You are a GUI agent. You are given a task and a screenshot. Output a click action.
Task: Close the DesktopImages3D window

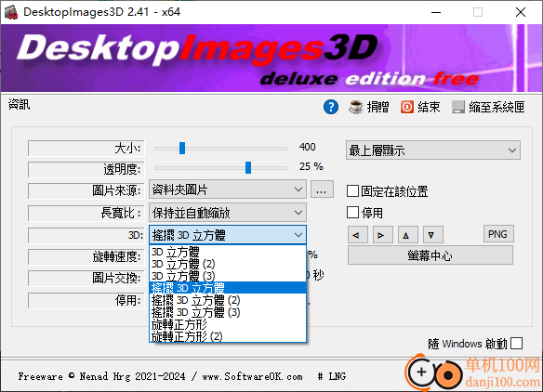point(521,12)
